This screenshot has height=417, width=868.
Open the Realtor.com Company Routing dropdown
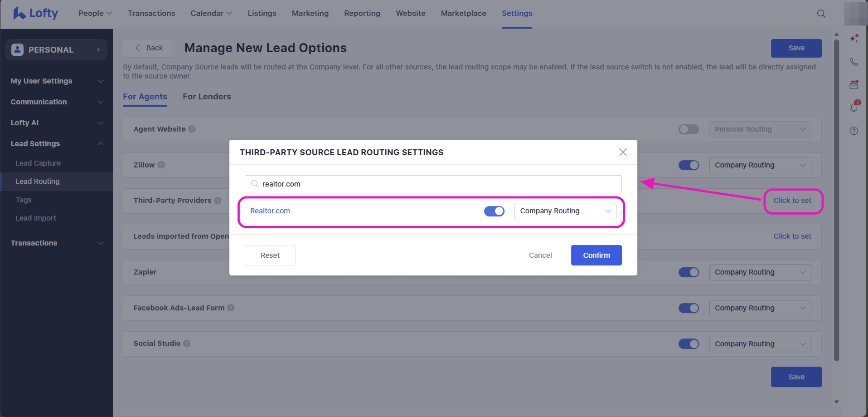565,211
